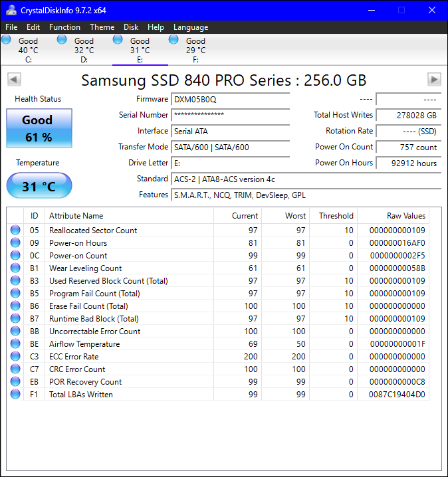Select the drive E: tab at 31 °C
The width and height of the screenshot is (448, 477).
(140, 50)
